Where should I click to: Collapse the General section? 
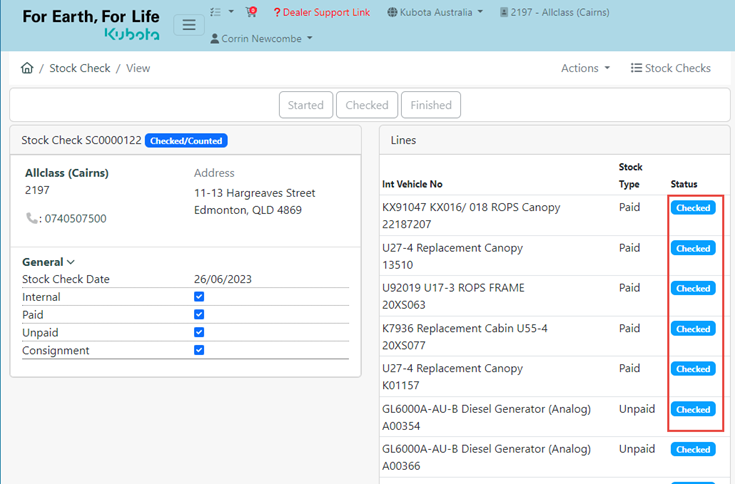pyautogui.click(x=49, y=262)
